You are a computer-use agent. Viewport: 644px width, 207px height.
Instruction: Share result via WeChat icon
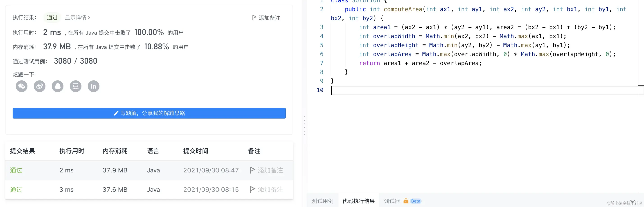22,86
